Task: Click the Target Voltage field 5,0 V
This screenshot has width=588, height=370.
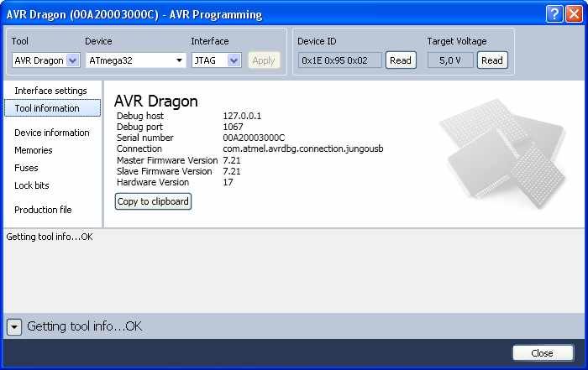Action: [450, 60]
